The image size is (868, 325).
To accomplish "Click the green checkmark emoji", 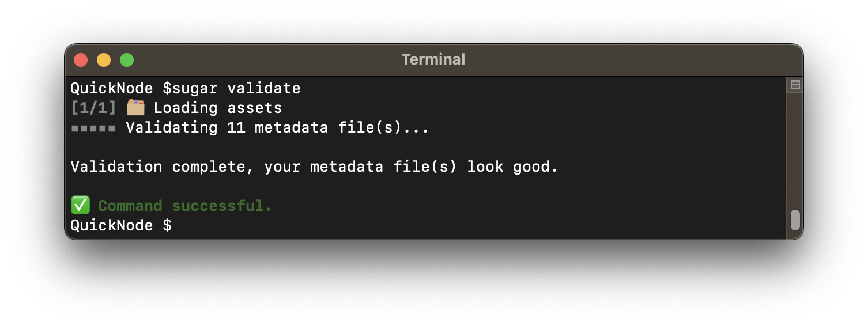I will [80, 205].
